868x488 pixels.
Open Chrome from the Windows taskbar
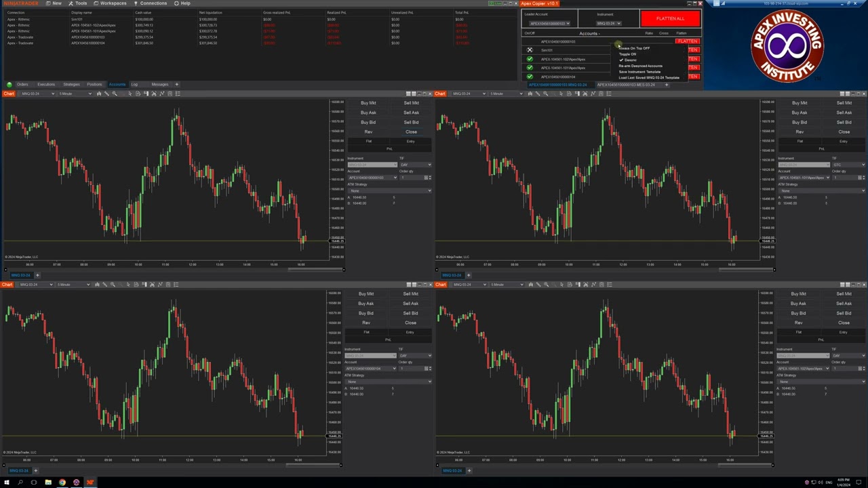[x=62, y=483]
